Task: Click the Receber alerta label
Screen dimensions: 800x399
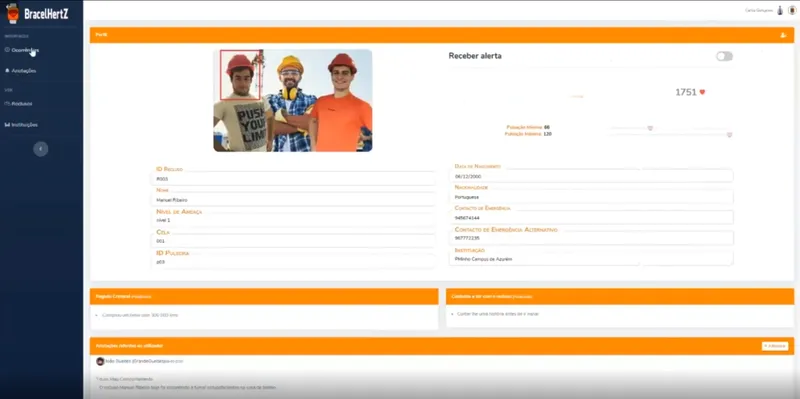Action: pos(475,56)
